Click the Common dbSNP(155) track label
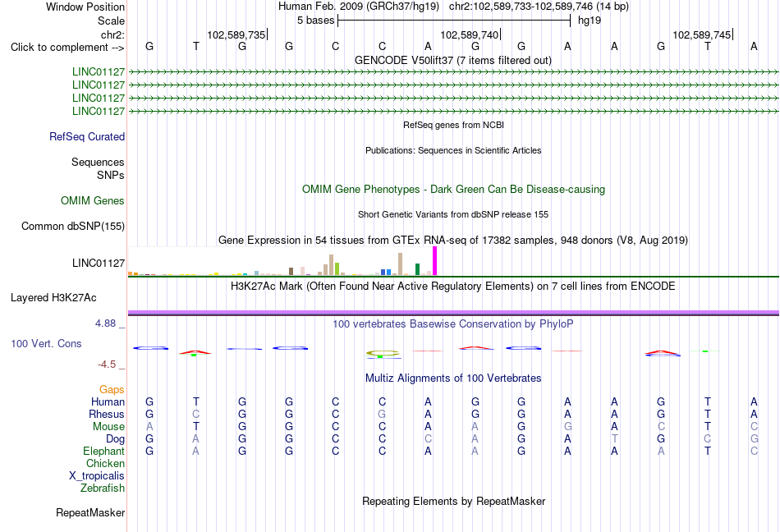The height and width of the screenshot is (532, 780). point(73,227)
